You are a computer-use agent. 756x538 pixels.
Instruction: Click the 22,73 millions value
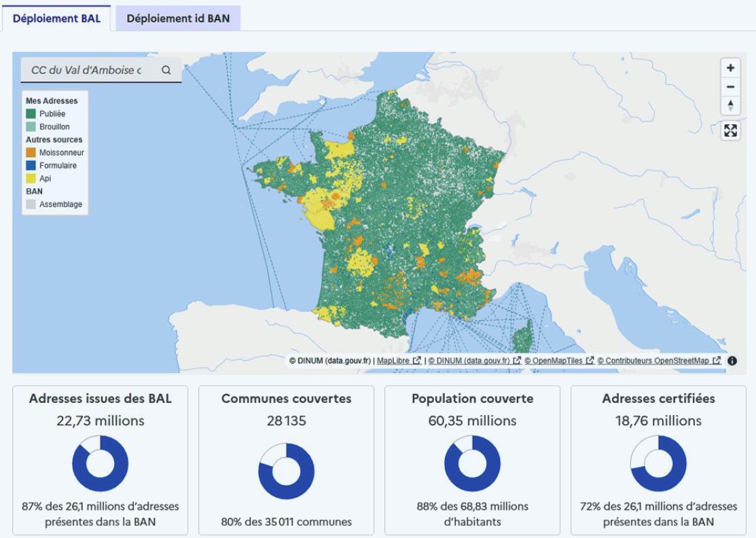pyautogui.click(x=101, y=421)
